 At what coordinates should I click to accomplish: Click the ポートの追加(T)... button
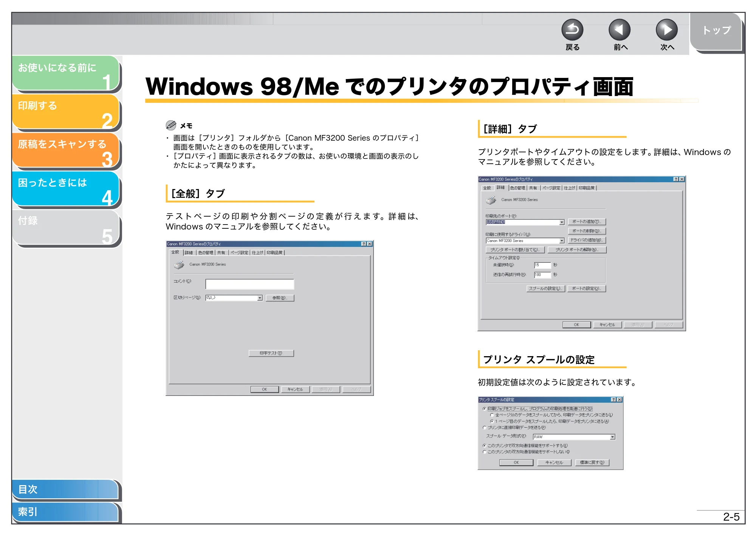point(587,222)
